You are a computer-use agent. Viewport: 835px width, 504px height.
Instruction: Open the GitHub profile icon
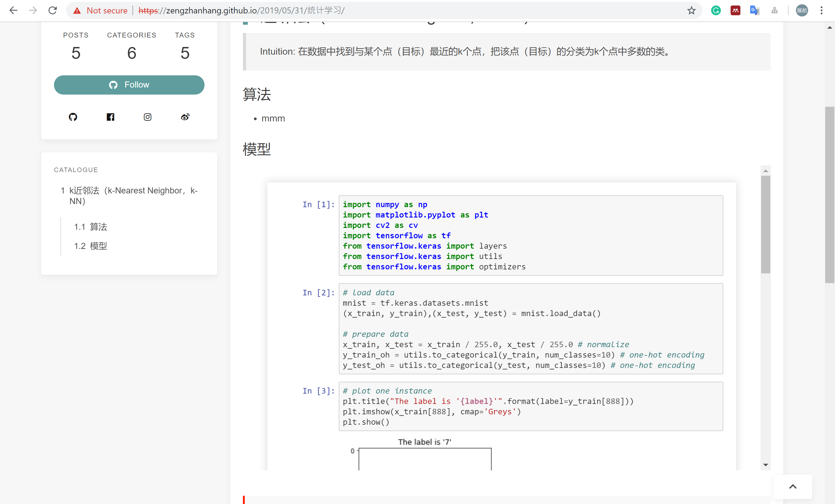coord(73,117)
